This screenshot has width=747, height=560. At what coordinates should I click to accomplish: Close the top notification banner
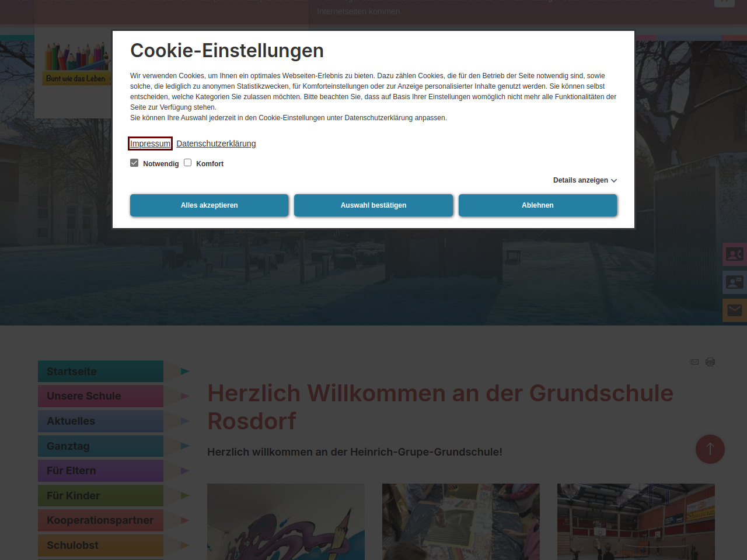point(724,3)
